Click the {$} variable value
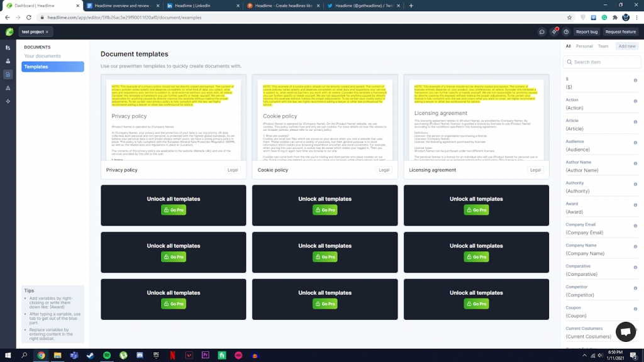This screenshot has width=644, height=362. point(569,87)
